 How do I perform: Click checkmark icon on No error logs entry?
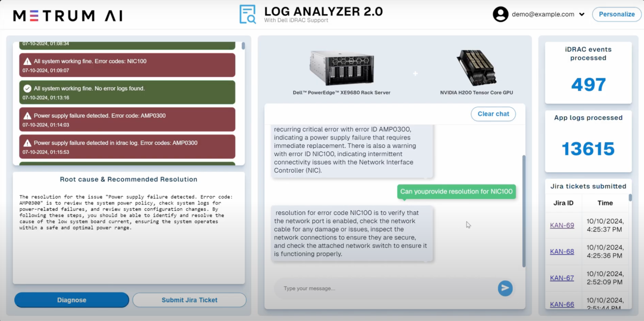[27, 89]
